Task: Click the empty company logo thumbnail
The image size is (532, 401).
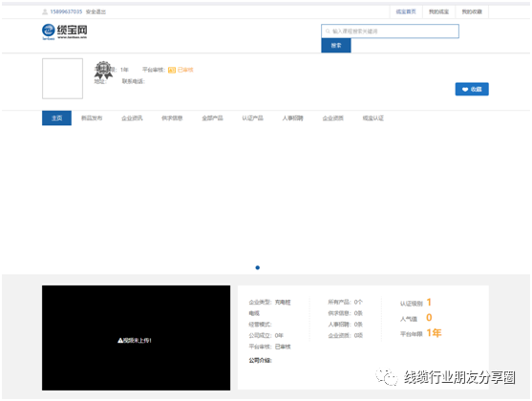Action: (62, 78)
